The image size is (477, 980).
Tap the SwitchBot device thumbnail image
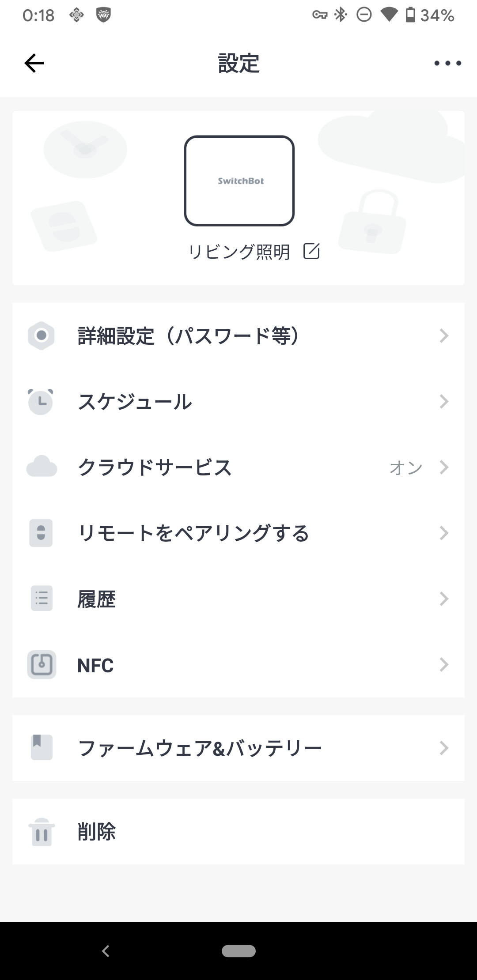[x=239, y=181]
